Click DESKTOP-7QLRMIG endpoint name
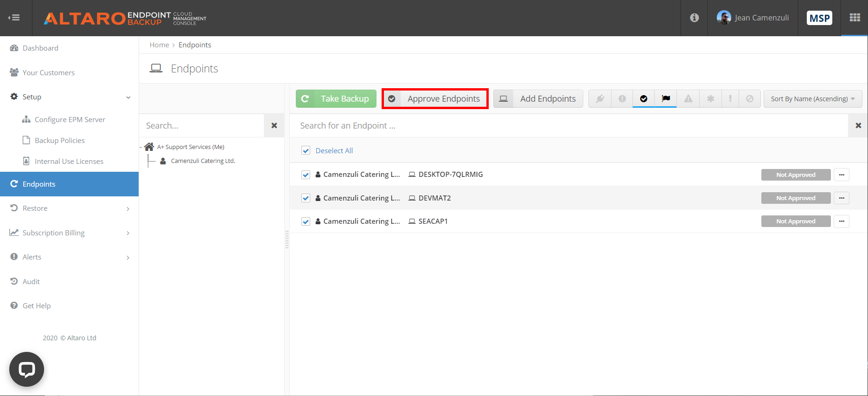Screen dimensions: 868x396 tap(450, 174)
